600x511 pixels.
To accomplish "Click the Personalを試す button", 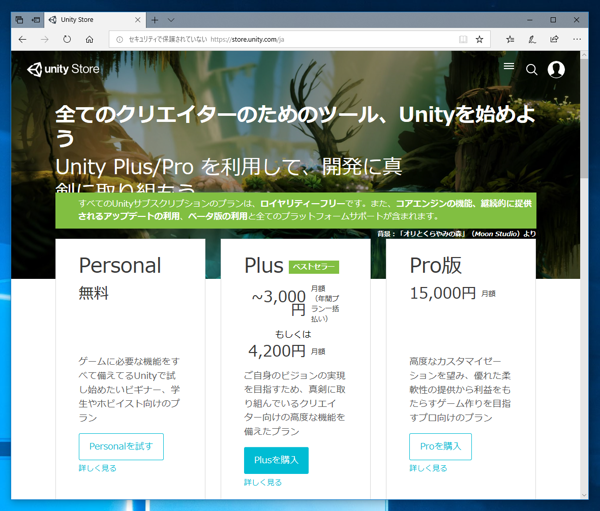I will (121, 446).
